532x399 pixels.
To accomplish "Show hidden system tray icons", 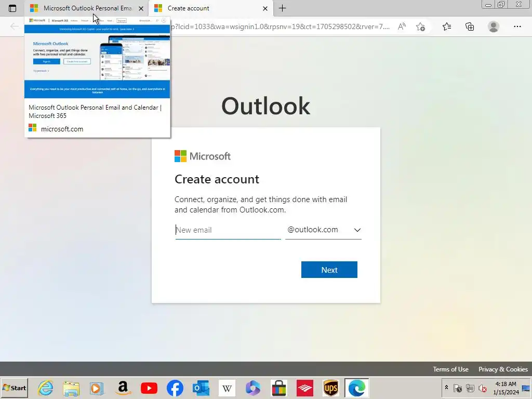I will click(446, 388).
